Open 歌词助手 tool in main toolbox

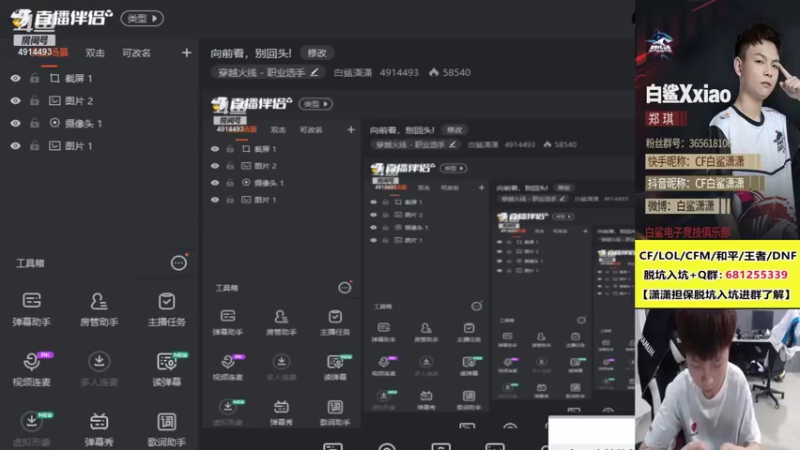pyautogui.click(x=166, y=430)
